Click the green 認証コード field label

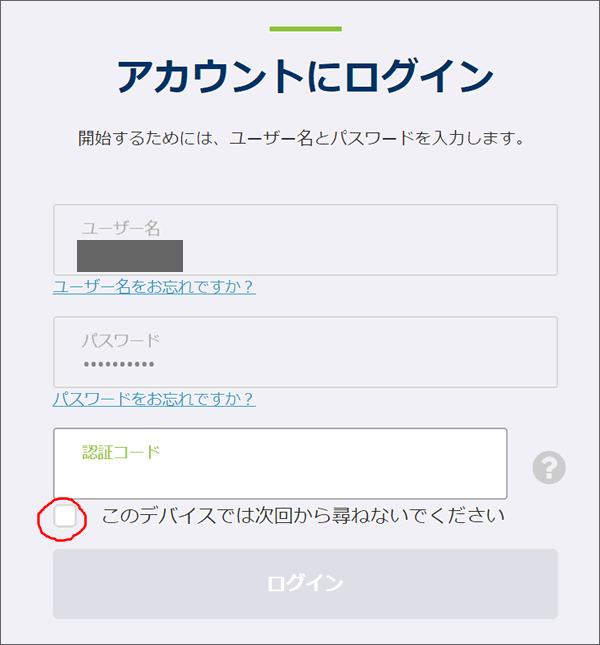pos(121,452)
